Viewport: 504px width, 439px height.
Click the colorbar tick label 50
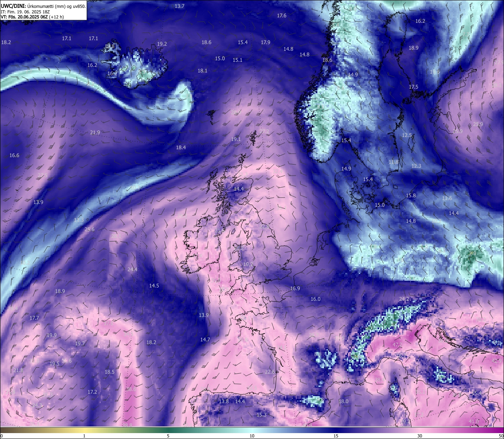click(x=501, y=436)
